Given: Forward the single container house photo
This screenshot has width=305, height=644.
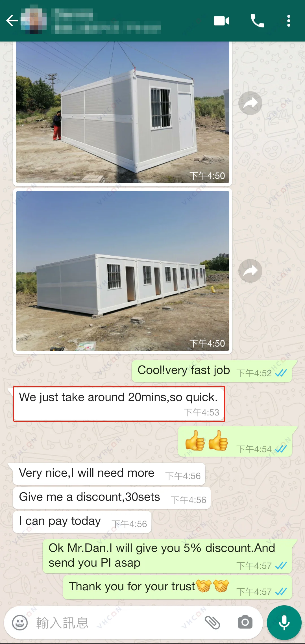Looking at the screenshot, I should pos(250,103).
